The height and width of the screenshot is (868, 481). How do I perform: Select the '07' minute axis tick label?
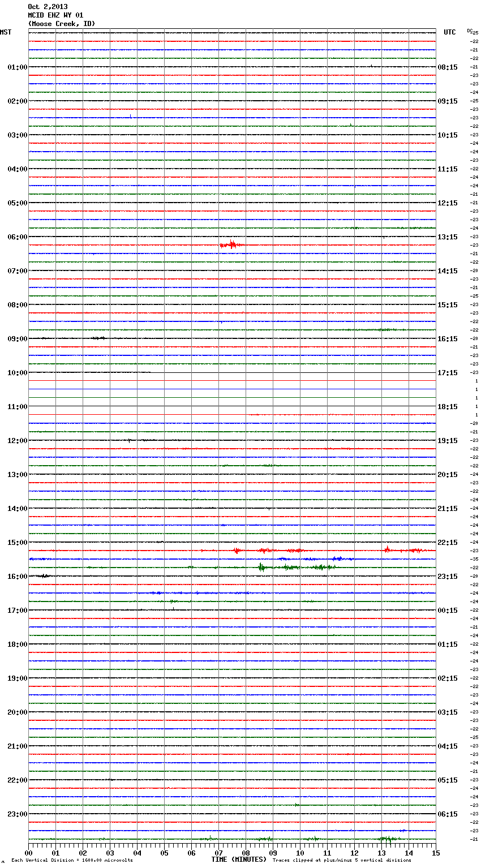tap(218, 853)
